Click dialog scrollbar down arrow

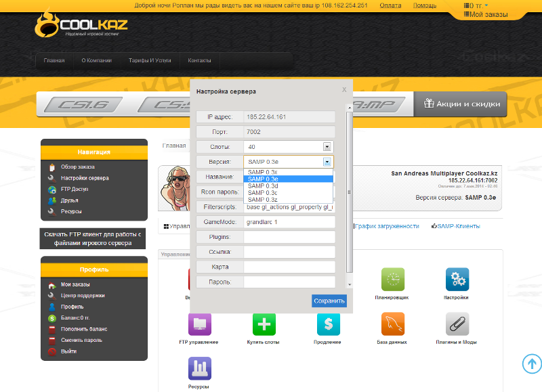coord(350,284)
